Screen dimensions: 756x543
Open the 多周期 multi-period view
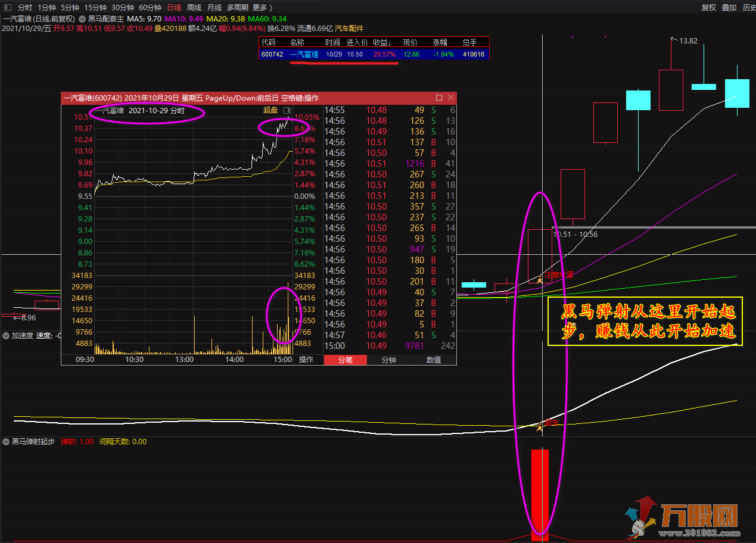[238, 8]
